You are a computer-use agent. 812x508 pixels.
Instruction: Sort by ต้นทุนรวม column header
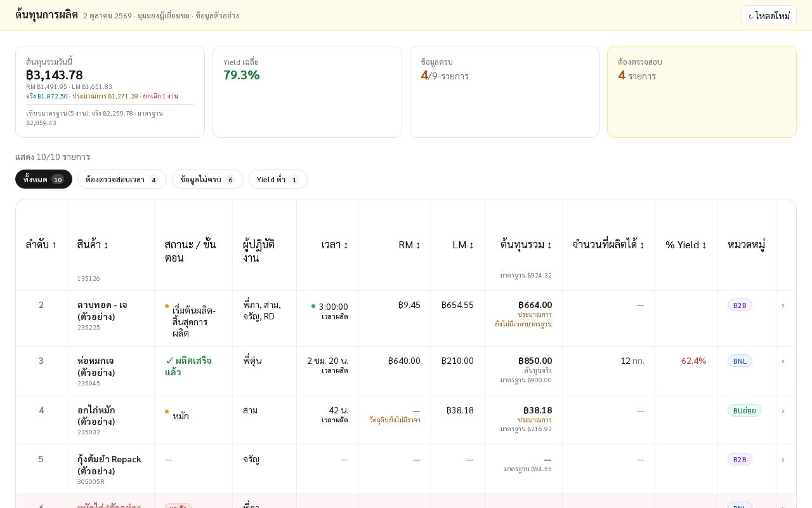pos(526,244)
